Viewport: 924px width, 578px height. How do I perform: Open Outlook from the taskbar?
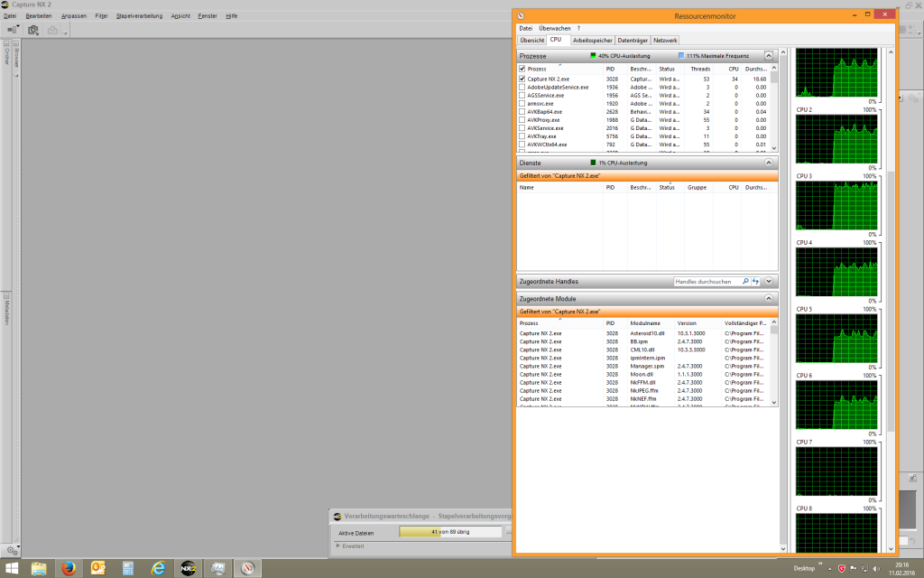(98, 568)
